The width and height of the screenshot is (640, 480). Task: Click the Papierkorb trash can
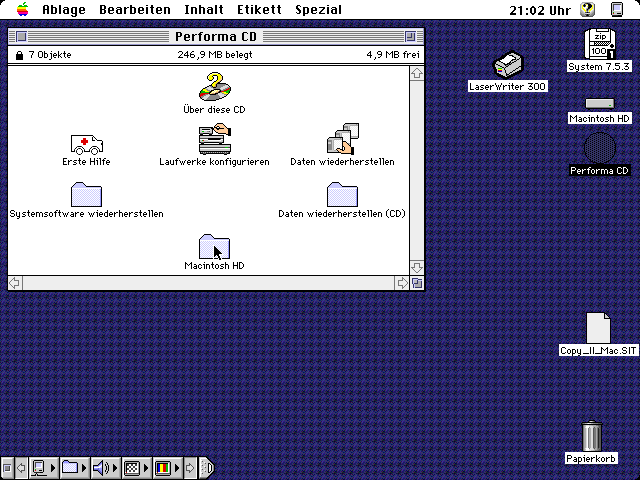591,437
